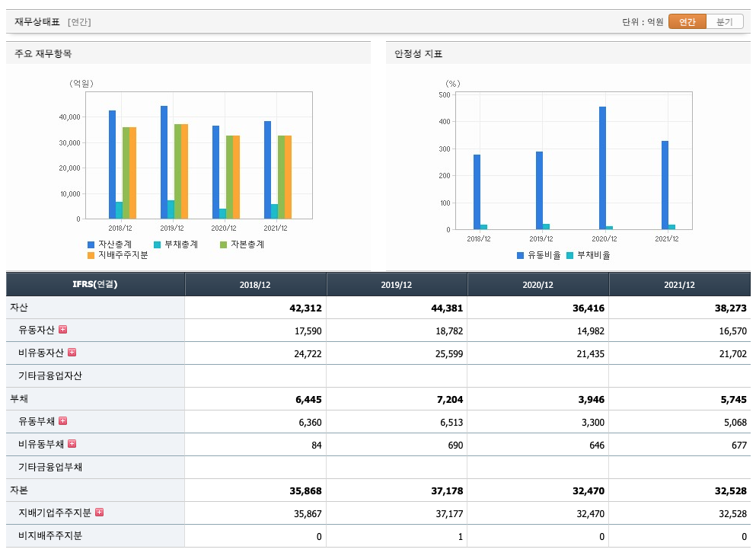The image size is (756, 559).
Task: Select the 2020/12 table column header
Action: coord(538,285)
